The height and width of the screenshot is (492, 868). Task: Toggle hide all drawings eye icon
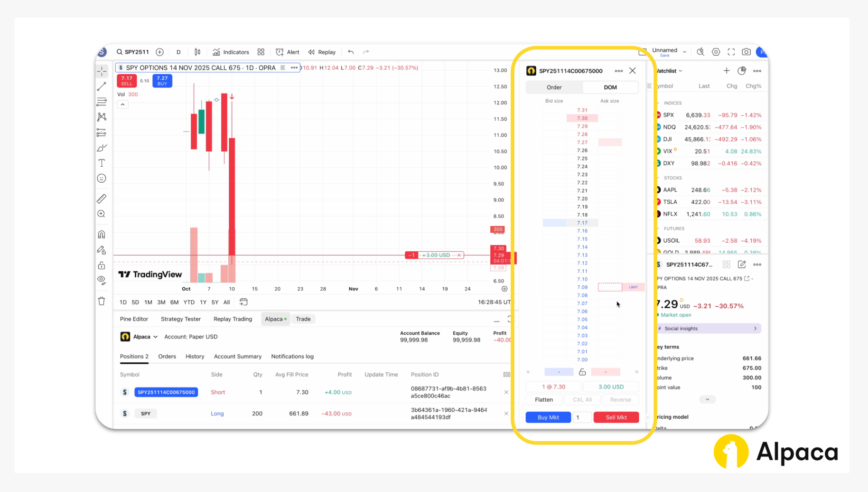(x=101, y=280)
